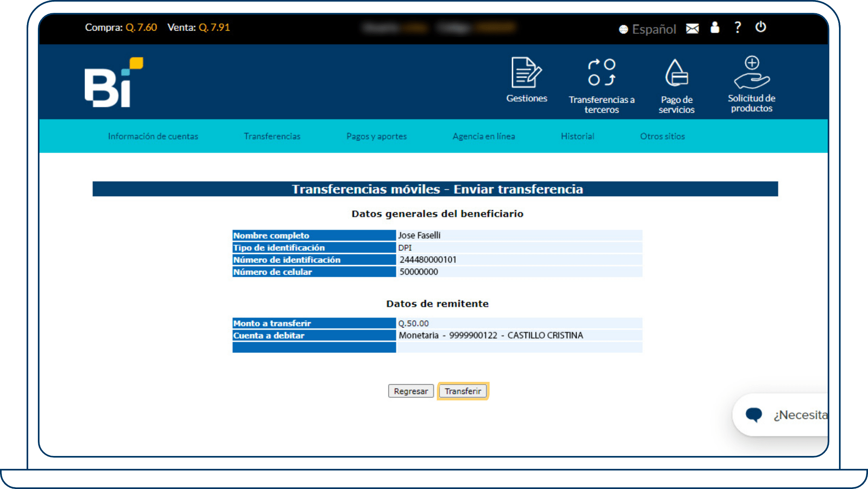
Task: Select the DPI identification type value
Action: 405,248
